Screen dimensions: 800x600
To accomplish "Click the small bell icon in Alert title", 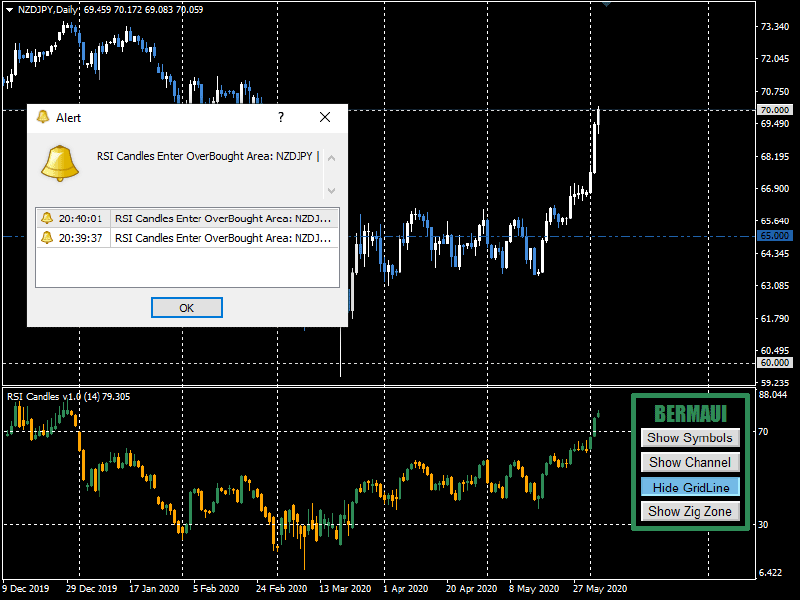I will pos(43,117).
